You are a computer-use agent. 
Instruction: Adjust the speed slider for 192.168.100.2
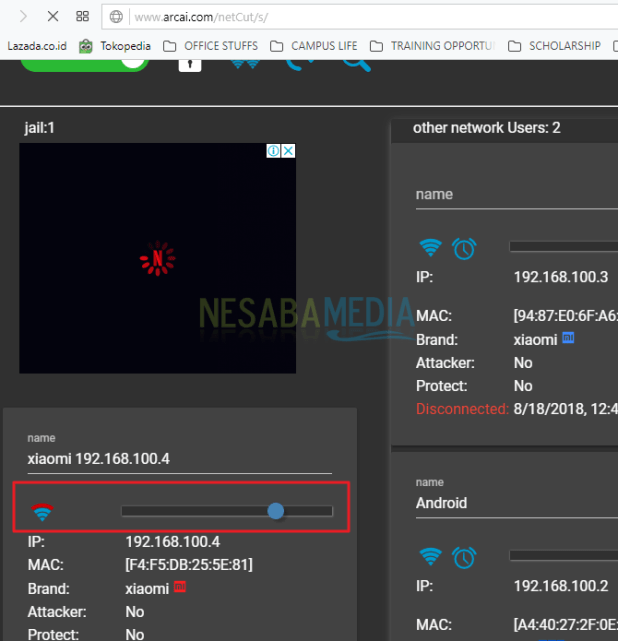(x=564, y=556)
